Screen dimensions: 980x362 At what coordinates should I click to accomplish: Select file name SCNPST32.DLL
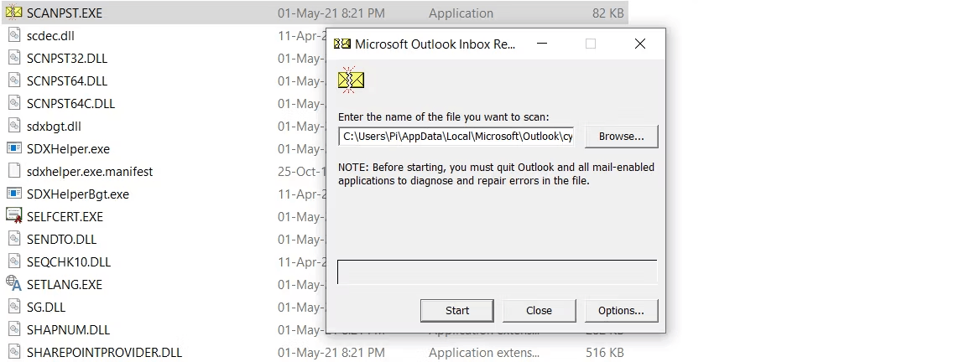67,58
